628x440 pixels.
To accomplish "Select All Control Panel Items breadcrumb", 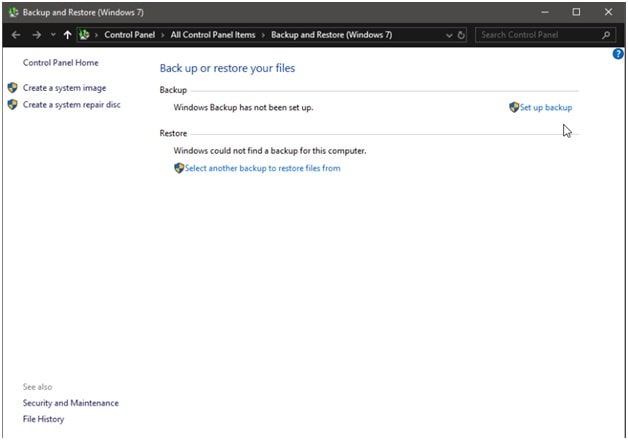I will pos(213,35).
